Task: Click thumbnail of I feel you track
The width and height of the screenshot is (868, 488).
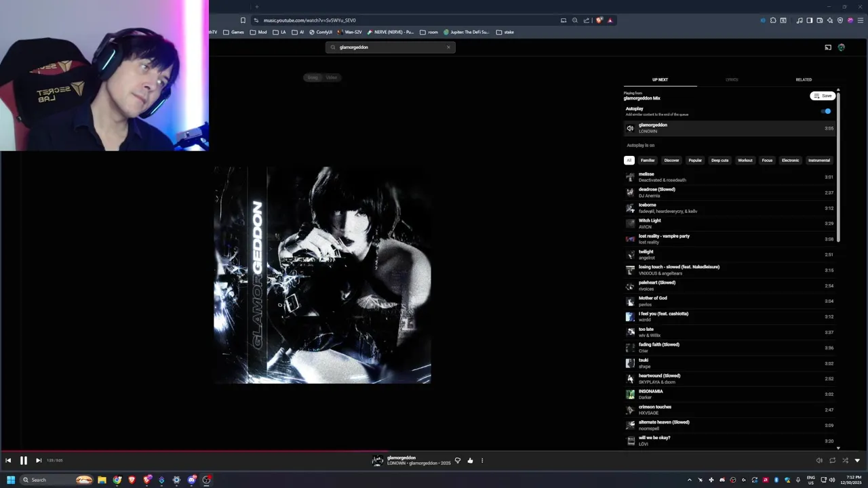Action: pyautogui.click(x=630, y=317)
